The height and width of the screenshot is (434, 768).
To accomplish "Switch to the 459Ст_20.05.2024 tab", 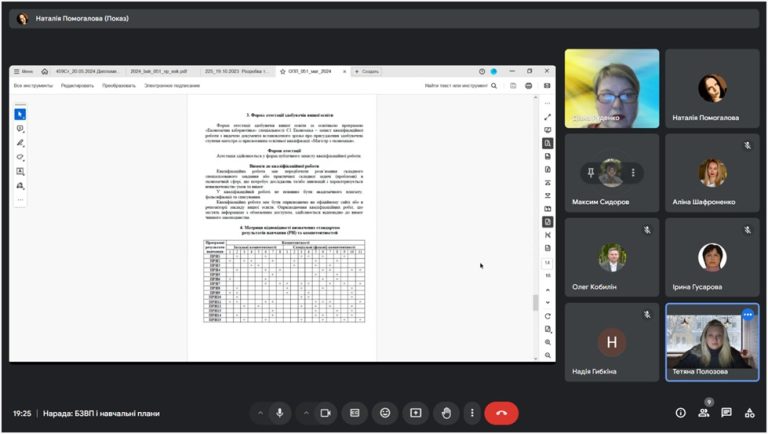I will pyautogui.click(x=86, y=72).
